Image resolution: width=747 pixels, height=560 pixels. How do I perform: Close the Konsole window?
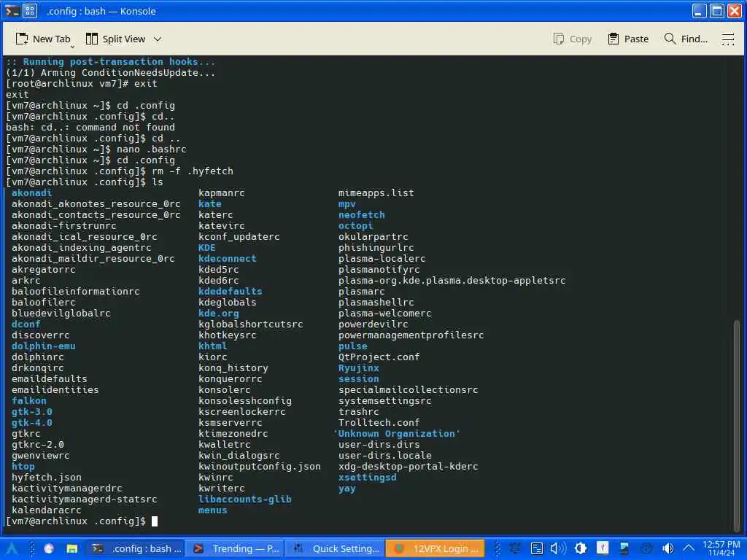click(734, 11)
